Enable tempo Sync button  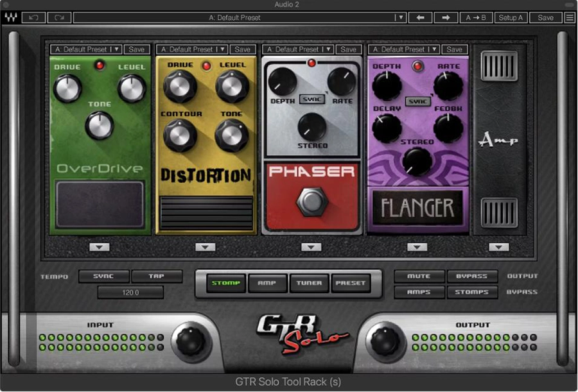[x=103, y=277]
